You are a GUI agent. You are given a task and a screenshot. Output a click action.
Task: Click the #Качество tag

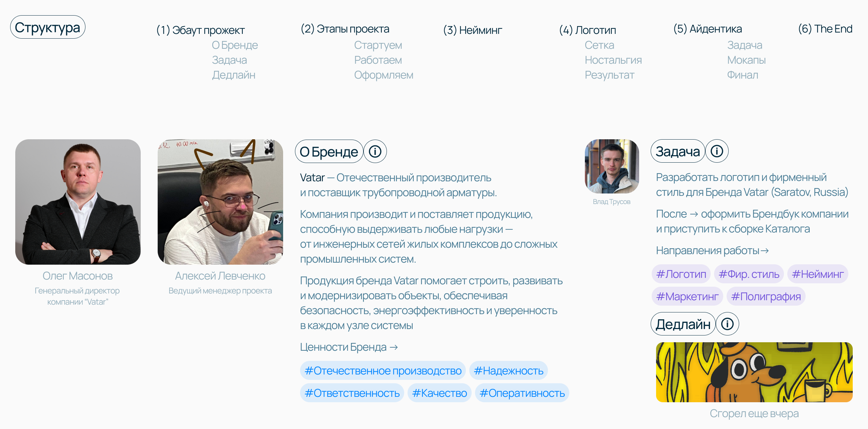pyautogui.click(x=439, y=393)
